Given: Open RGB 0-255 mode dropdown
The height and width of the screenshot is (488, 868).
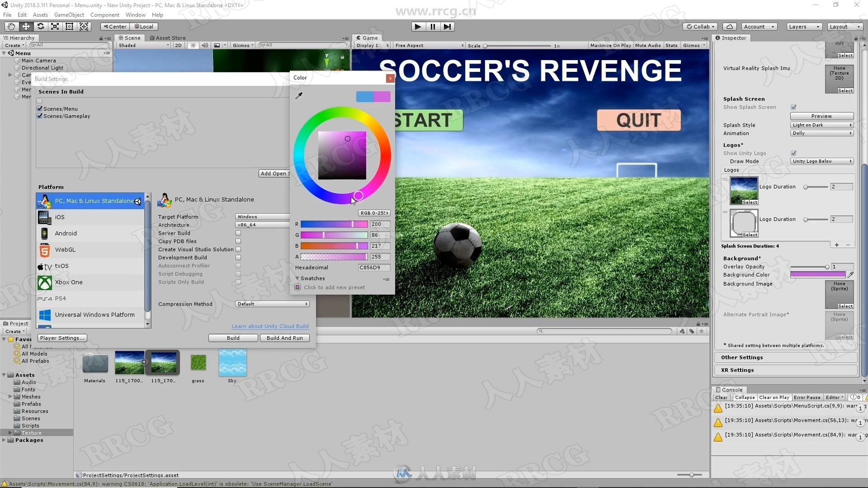Looking at the screenshot, I should click(374, 213).
